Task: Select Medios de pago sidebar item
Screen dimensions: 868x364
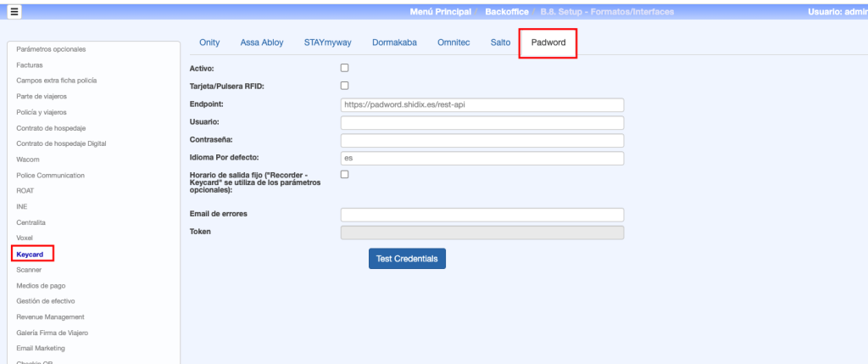Action: tap(40, 285)
